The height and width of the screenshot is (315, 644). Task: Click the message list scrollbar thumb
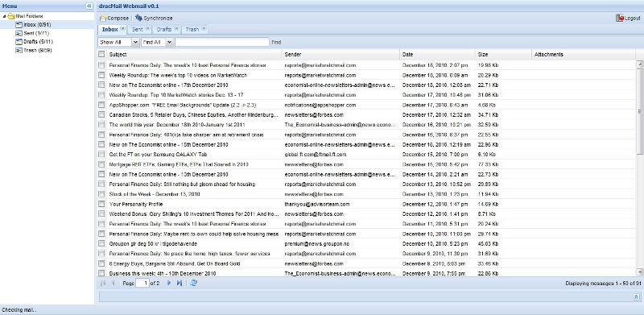coord(639,111)
